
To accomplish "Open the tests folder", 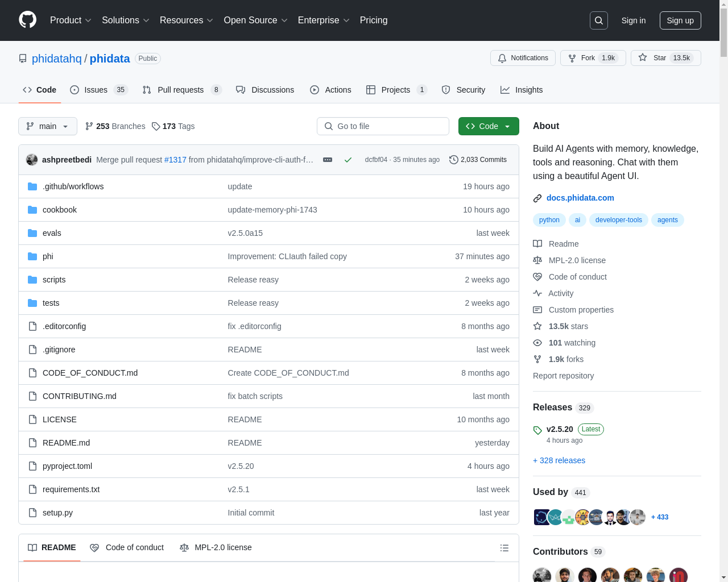I will 51,303.
